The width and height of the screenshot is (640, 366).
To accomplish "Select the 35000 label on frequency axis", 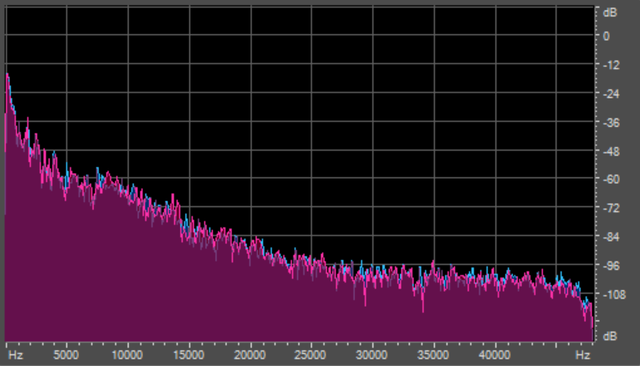I will point(433,355).
